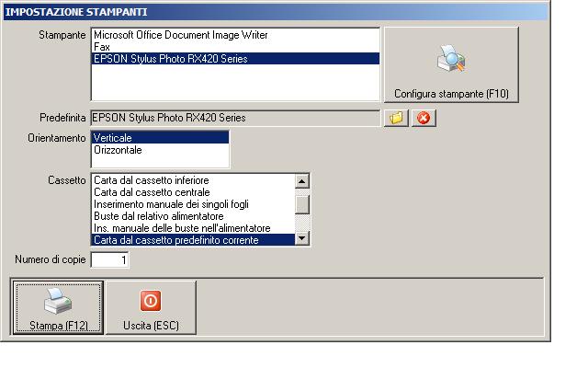Select Ins. manuale delle buste nell'alimentatore
The width and height of the screenshot is (588, 368).
tap(193, 228)
